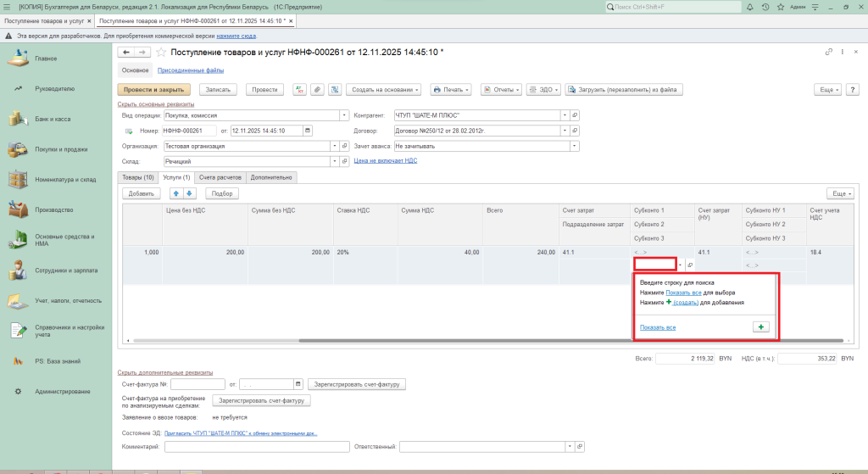The image size is (868, 474).
Task: Open the Зачет аванса dropdown list
Action: point(575,146)
